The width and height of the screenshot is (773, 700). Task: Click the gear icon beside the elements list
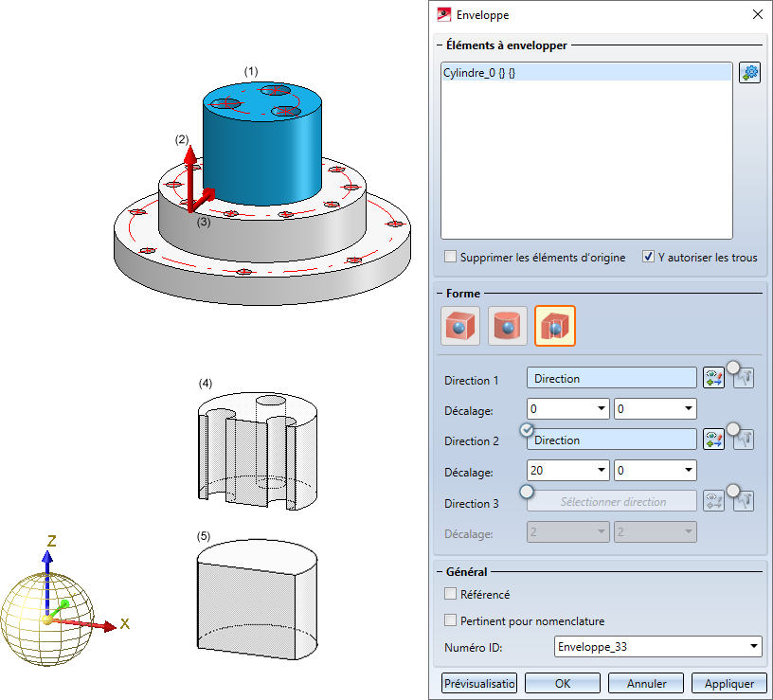(749, 73)
